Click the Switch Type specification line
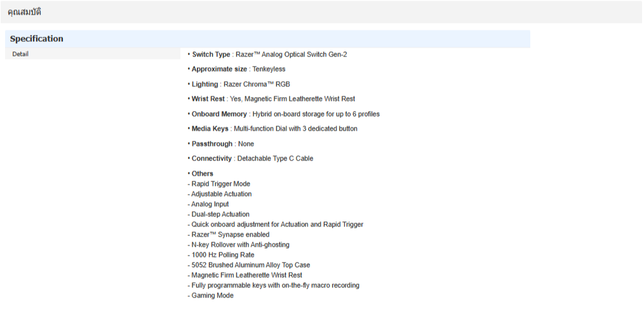 267,55
